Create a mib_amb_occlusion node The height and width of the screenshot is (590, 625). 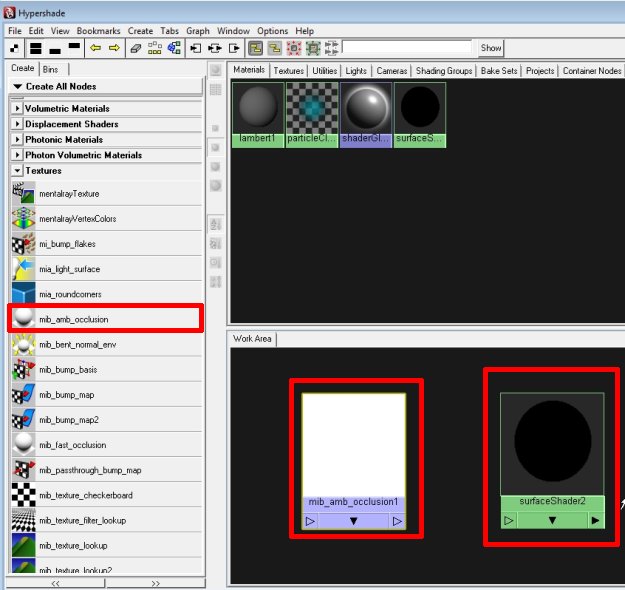click(106, 319)
